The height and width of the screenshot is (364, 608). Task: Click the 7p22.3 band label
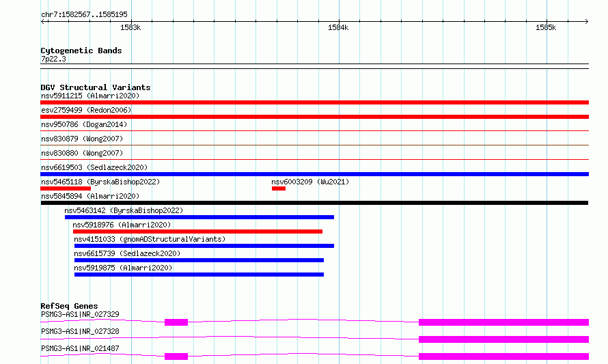53,59
